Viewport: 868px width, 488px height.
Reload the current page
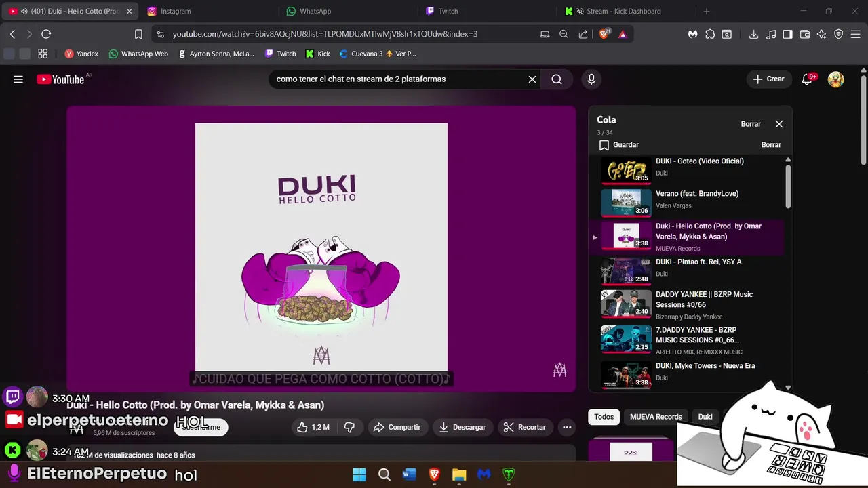click(46, 34)
